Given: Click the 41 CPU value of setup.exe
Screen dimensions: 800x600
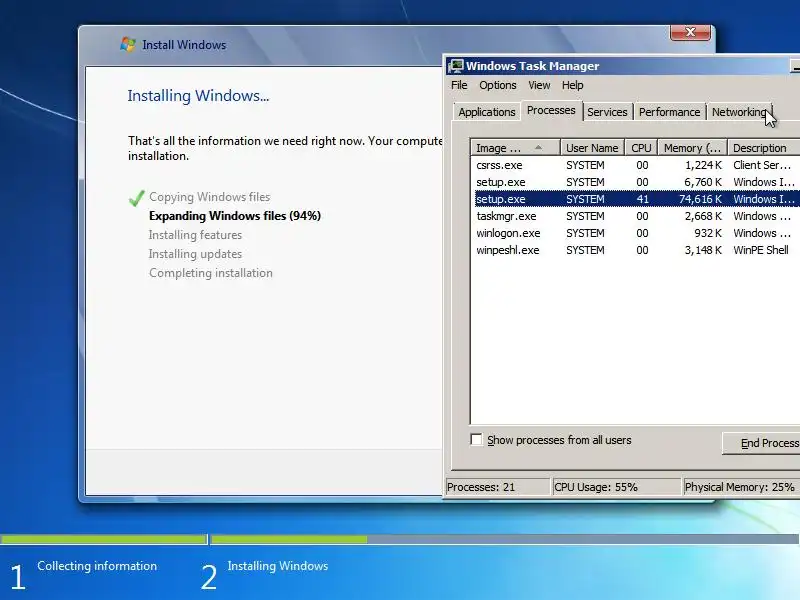Looking at the screenshot, I should (x=642, y=199).
